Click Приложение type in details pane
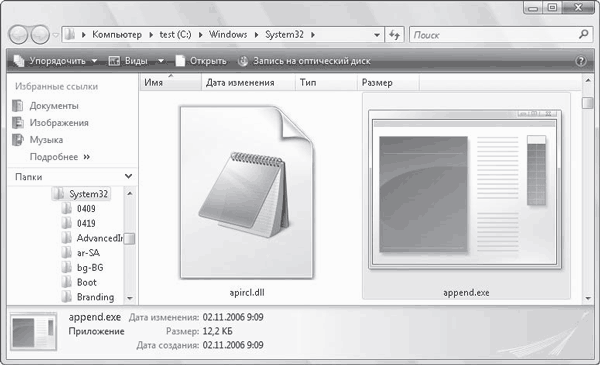The image size is (600, 365). [x=96, y=331]
